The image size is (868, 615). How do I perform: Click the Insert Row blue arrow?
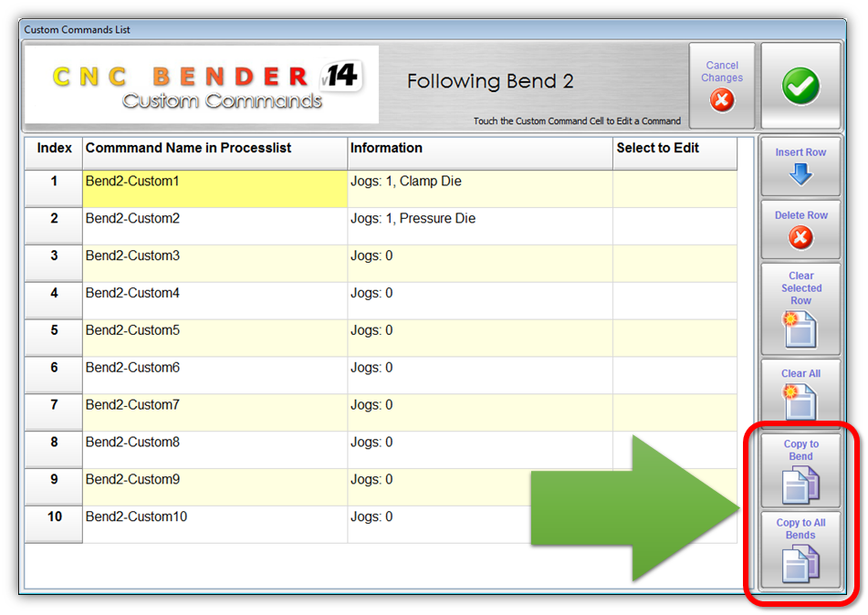(x=800, y=173)
